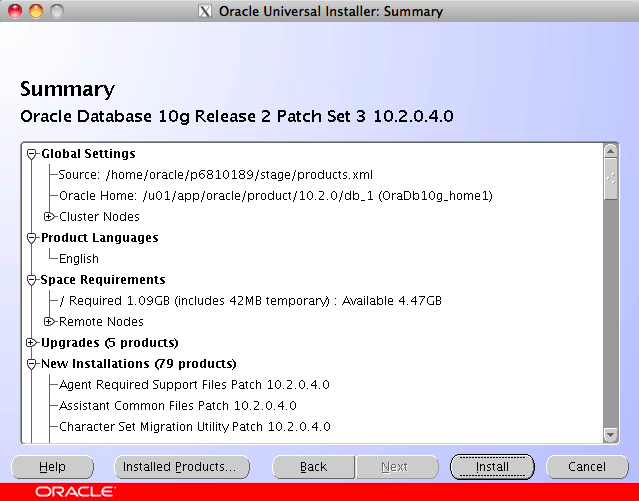
Task: Collapse New Installations (79 products) node
Action: pos(32,364)
